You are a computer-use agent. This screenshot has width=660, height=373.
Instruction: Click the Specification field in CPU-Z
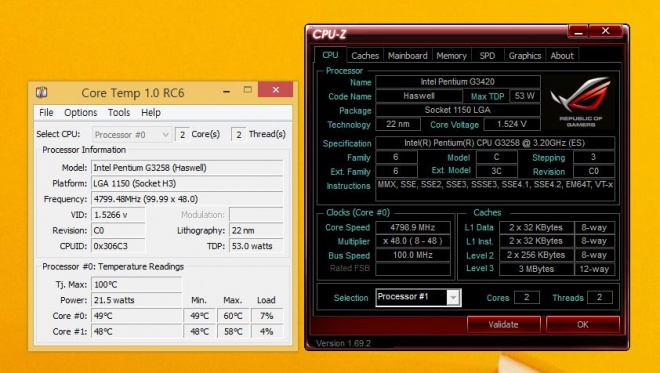pyautogui.click(x=495, y=143)
